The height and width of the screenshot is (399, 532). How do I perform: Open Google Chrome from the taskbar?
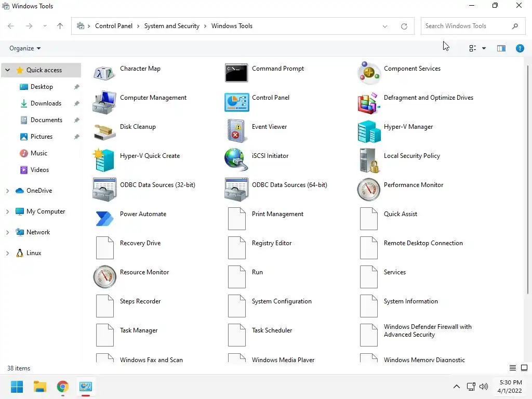pyautogui.click(x=62, y=387)
